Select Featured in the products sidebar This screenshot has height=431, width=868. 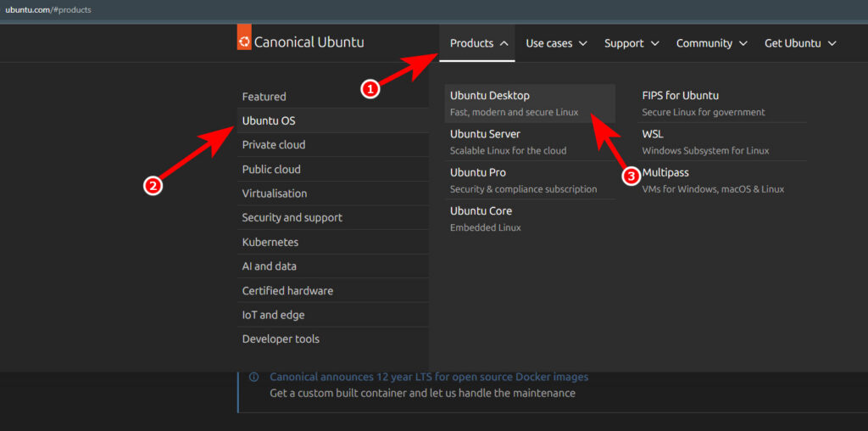pos(332,97)
